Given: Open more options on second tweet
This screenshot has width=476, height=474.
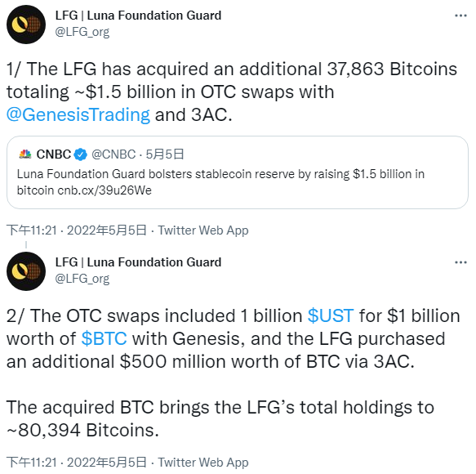Looking at the screenshot, I should click(x=460, y=262).
